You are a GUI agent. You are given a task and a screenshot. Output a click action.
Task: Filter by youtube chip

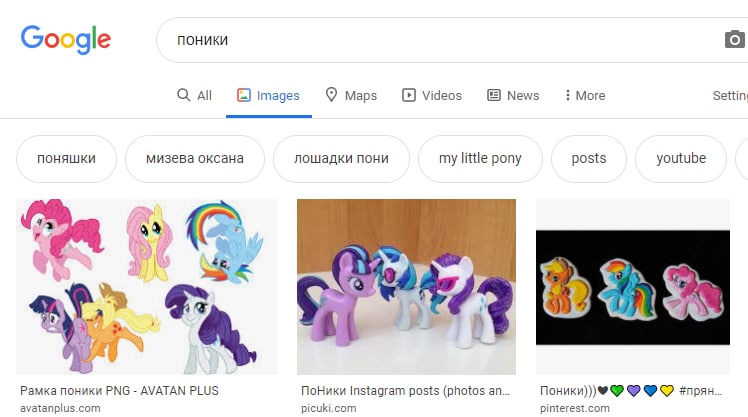click(x=681, y=158)
